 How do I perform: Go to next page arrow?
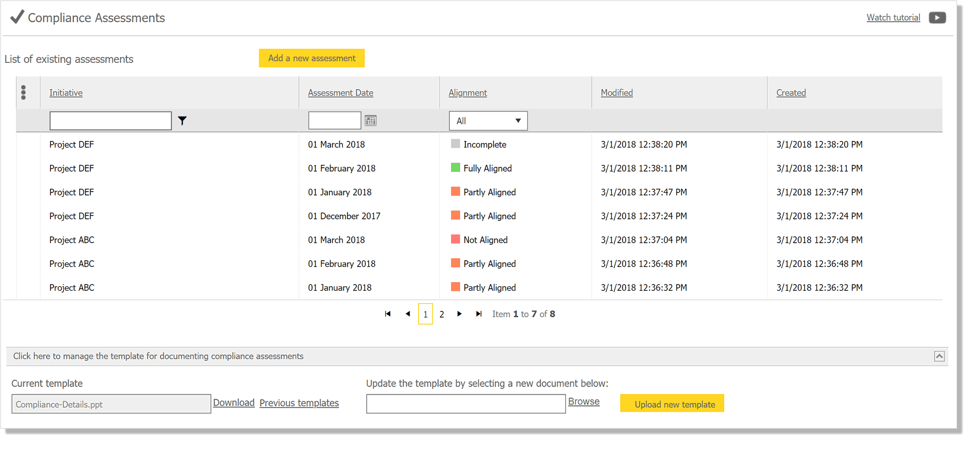[x=459, y=314]
